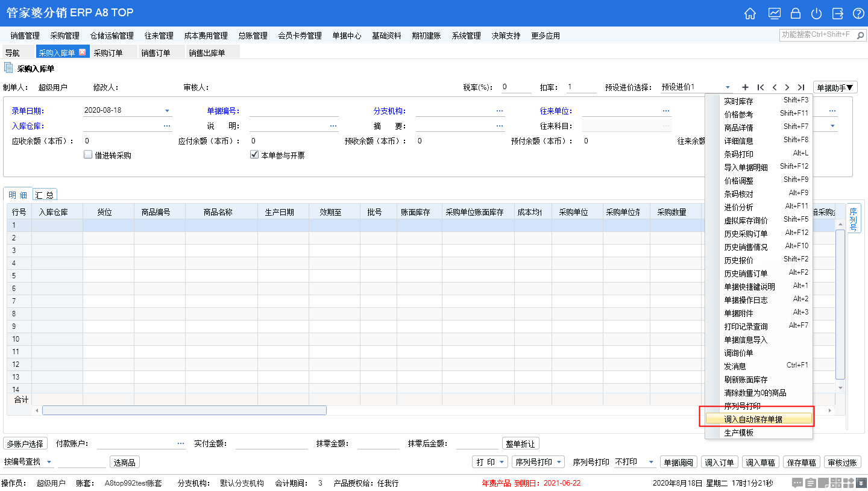Open status bar calculator icon
Image resolution: width=868 pixels, height=491 pixels.
click(837, 483)
